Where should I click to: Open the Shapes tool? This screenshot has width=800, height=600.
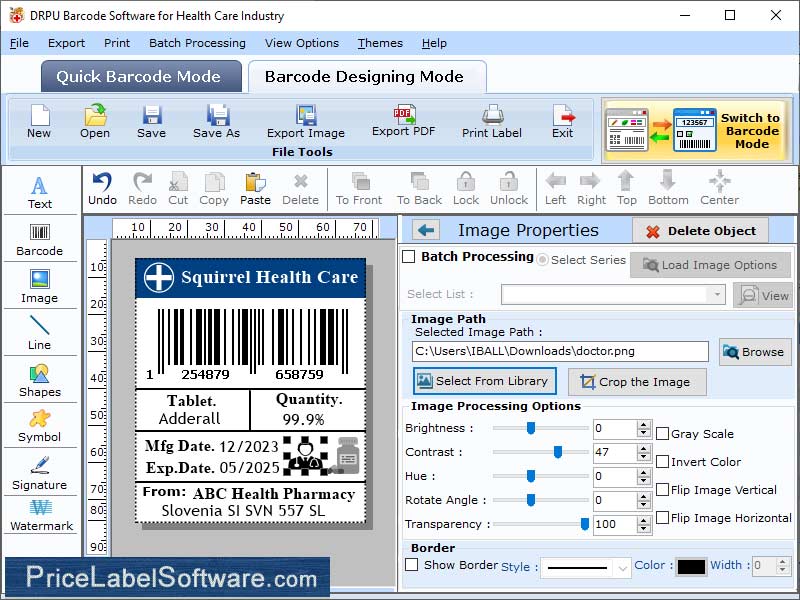(x=40, y=381)
